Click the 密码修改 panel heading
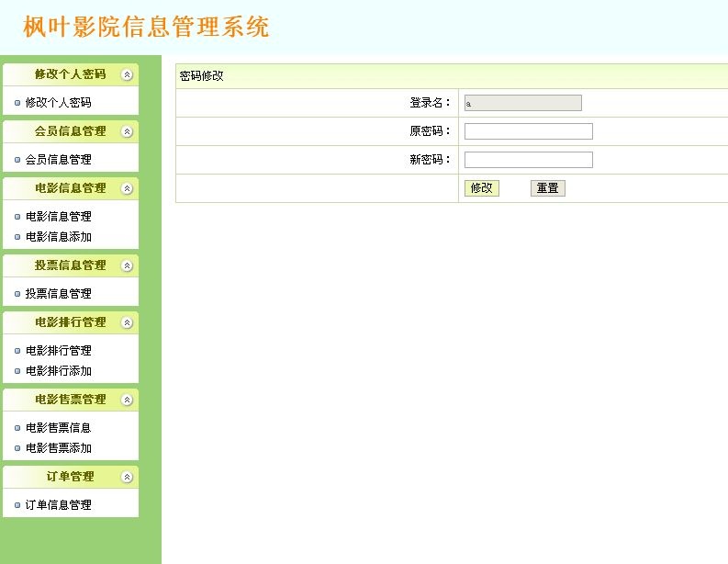 (x=201, y=75)
